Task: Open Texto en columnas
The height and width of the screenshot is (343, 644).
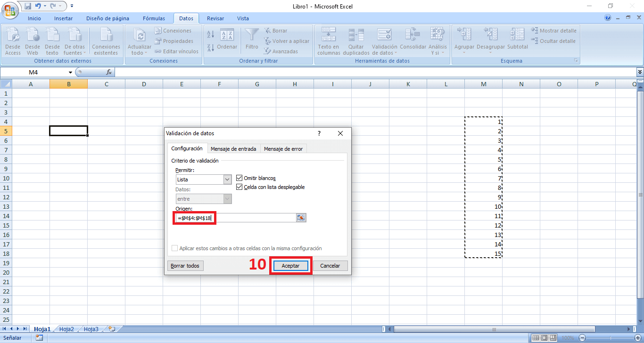Action: tap(329, 41)
